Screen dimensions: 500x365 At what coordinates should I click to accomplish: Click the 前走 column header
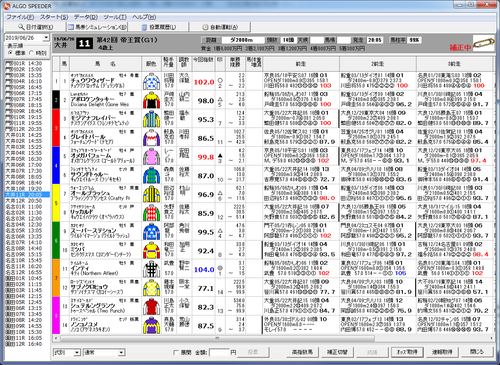pos(301,64)
